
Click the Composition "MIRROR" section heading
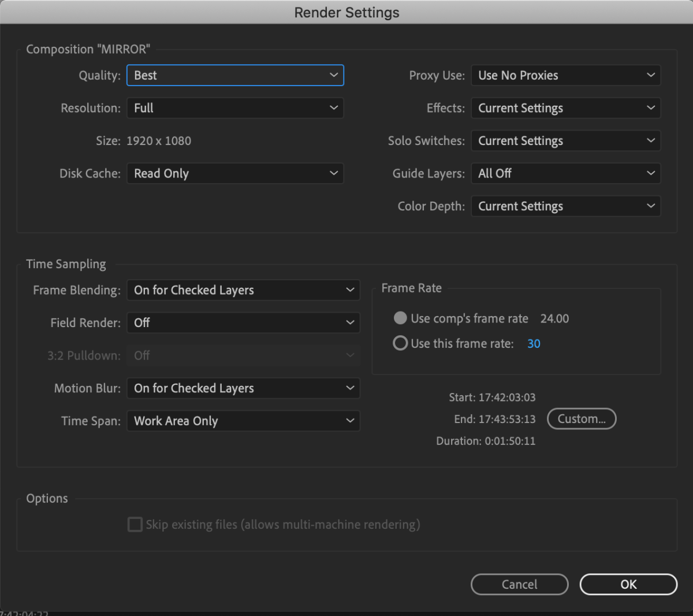pyautogui.click(x=88, y=49)
